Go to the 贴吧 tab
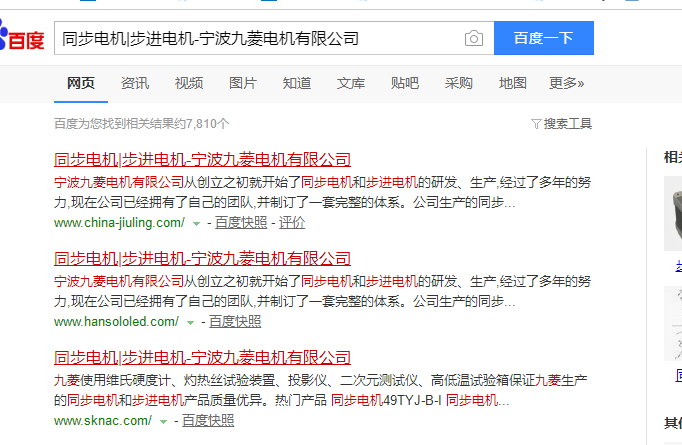This screenshot has width=682, height=445. tap(405, 83)
